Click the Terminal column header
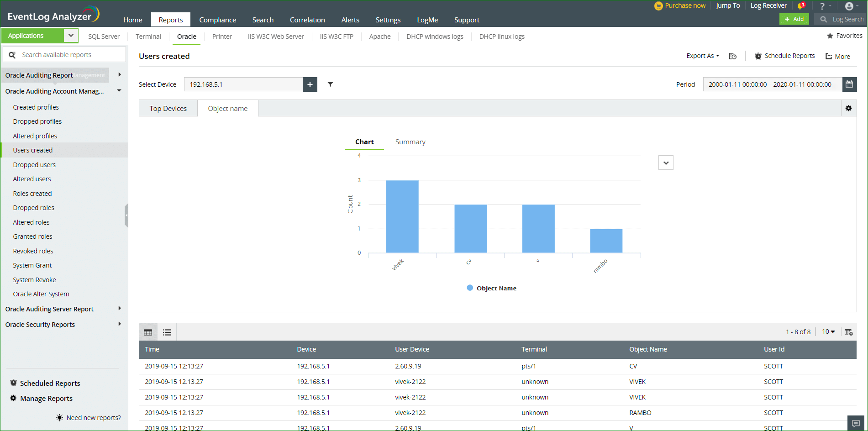 point(534,349)
